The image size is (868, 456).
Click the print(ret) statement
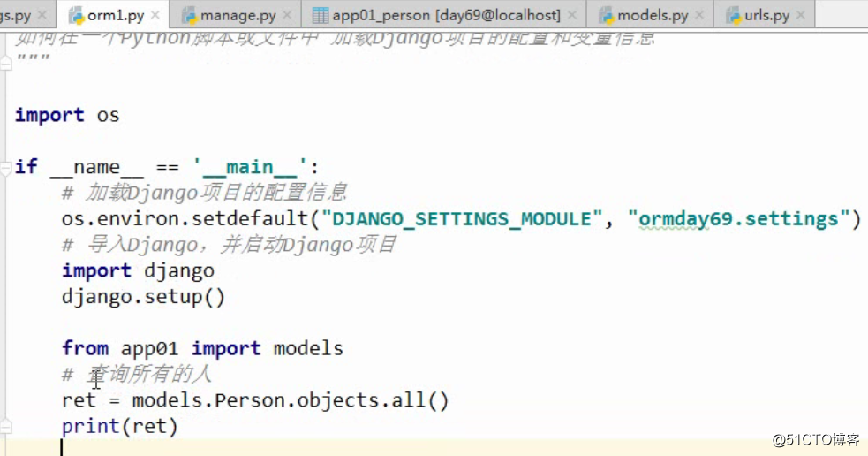pos(120,426)
